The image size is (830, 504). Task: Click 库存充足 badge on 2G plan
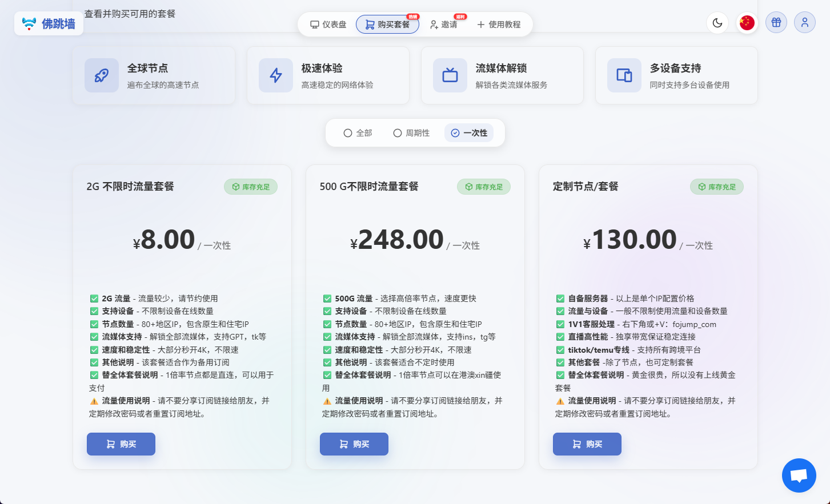pos(251,187)
